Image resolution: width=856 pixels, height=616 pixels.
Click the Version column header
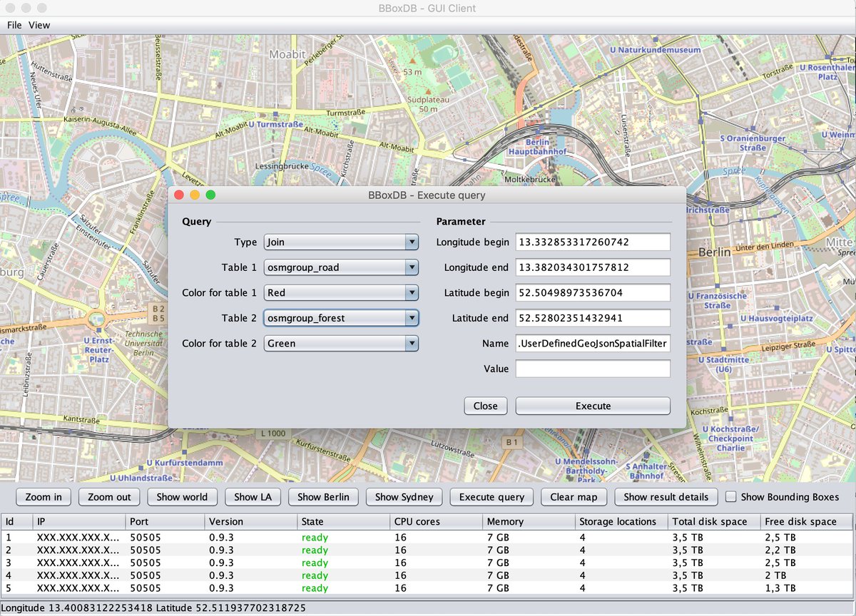252,522
